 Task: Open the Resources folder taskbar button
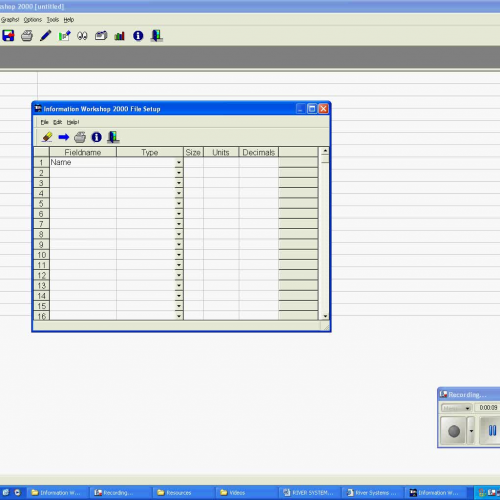[183, 492]
